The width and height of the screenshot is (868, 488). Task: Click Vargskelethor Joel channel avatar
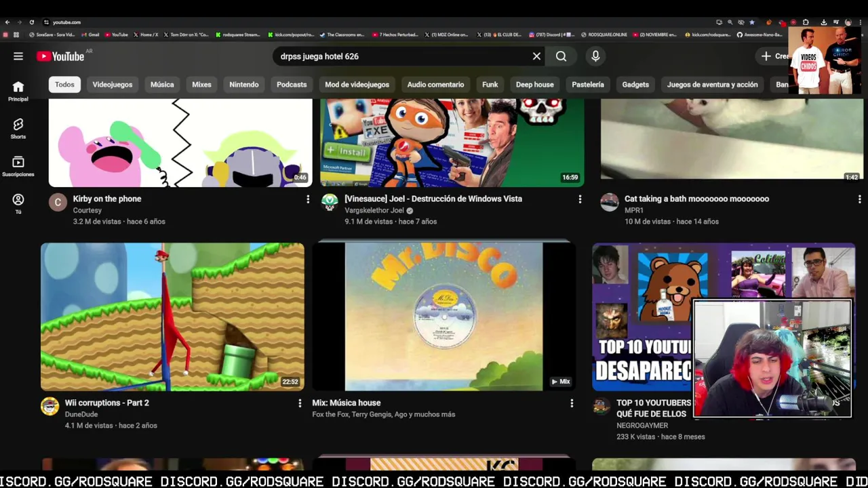pos(330,202)
